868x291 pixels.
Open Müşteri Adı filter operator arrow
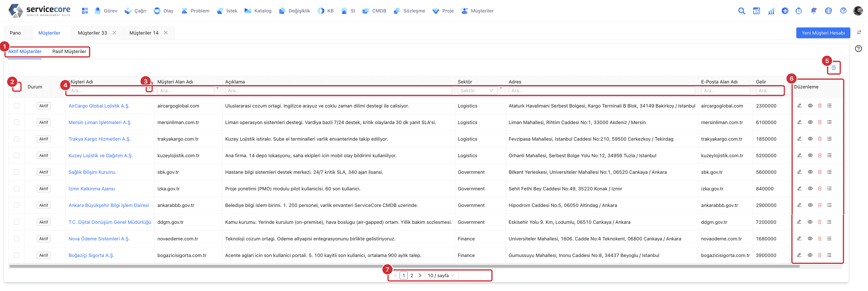point(149,88)
